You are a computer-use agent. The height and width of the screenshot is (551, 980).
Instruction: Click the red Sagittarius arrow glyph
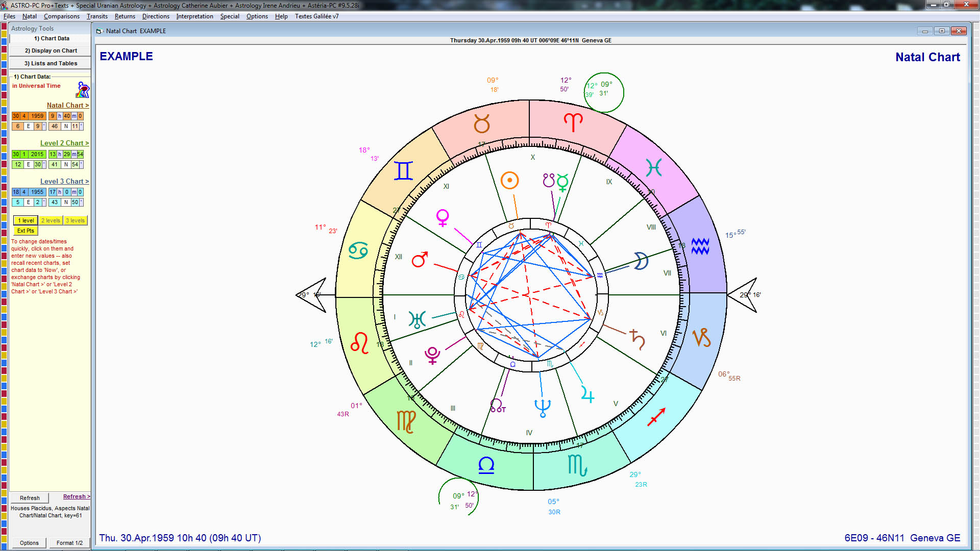coord(656,417)
